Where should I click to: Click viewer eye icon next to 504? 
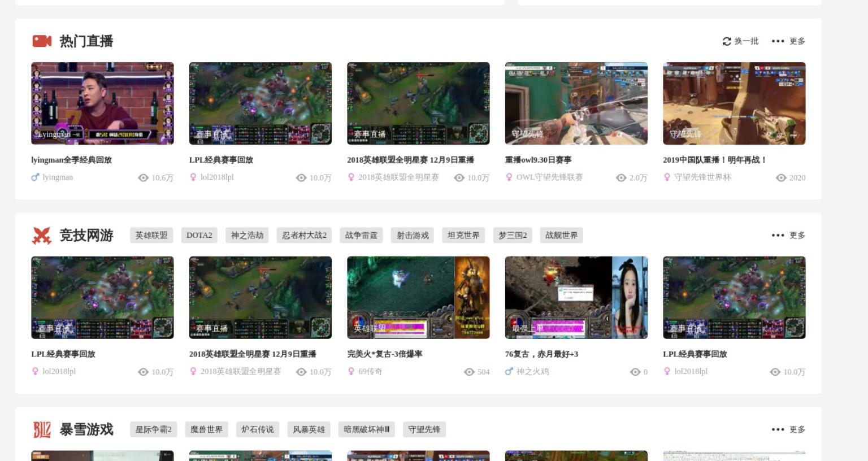[469, 372]
